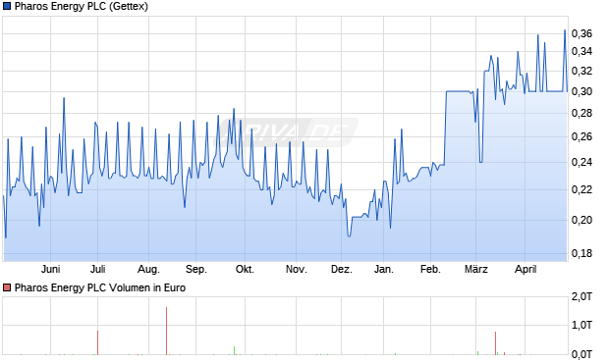
Task: Click the tallest red volume bar in August
Action: pos(167,331)
